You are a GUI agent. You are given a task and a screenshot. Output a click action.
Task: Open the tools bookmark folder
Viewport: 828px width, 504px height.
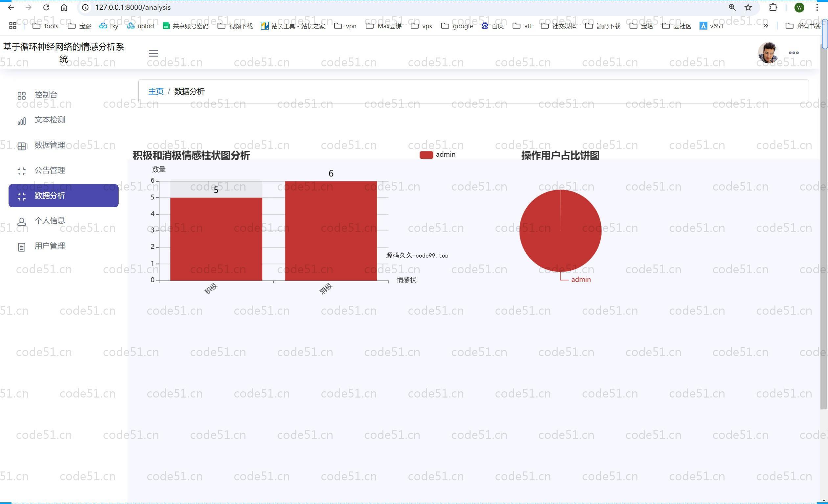pos(45,26)
